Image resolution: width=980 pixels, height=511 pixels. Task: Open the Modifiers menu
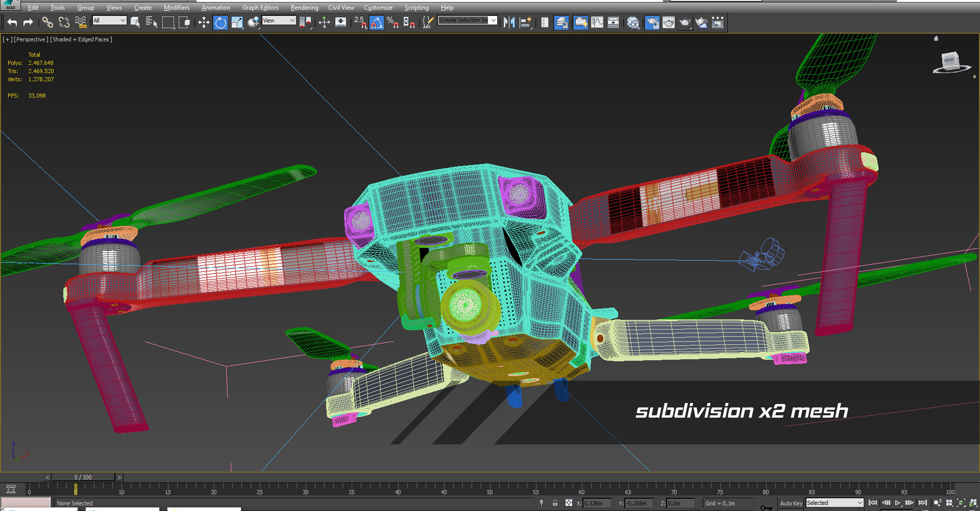point(176,7)
